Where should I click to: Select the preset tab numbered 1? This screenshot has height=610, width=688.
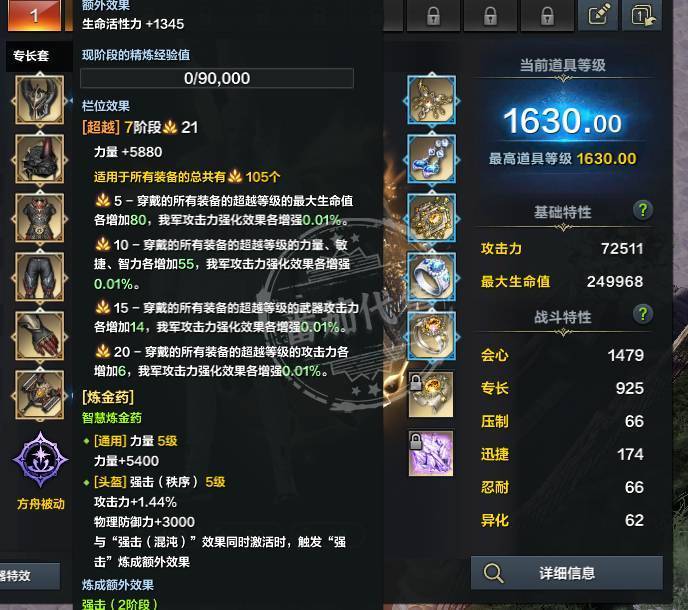34,15
